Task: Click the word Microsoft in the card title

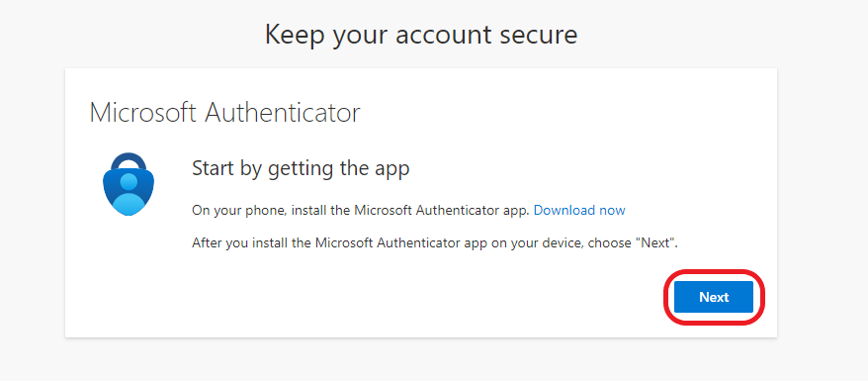Action: coord(142,112)
